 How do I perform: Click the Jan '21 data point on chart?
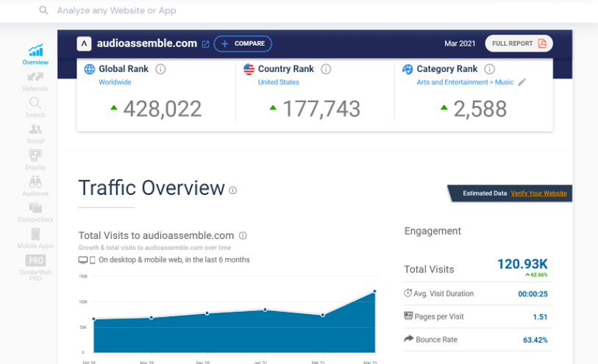point(265,310)
